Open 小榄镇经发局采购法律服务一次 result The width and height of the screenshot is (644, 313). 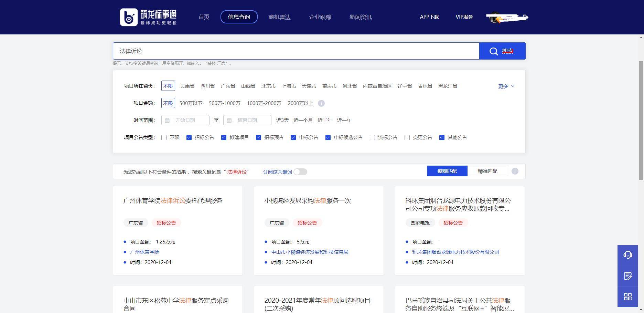tap(308, 201)
